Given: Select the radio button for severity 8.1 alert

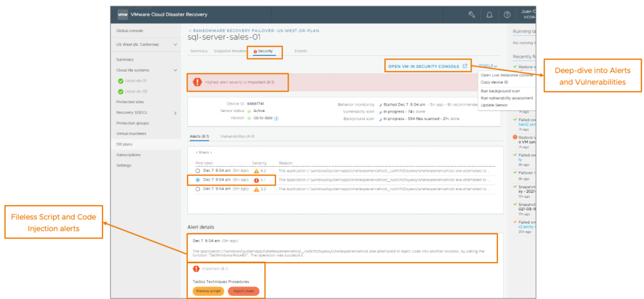Looking at the screenshot, I should pos(198,180).
